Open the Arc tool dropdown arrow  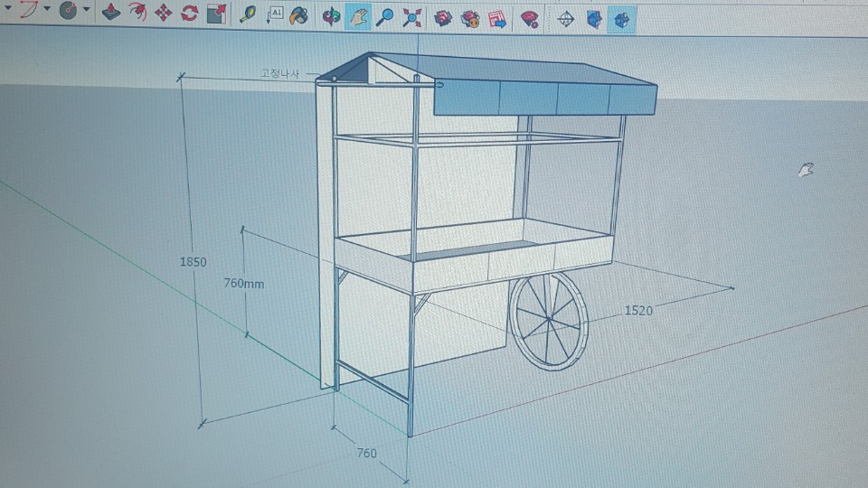47,9
